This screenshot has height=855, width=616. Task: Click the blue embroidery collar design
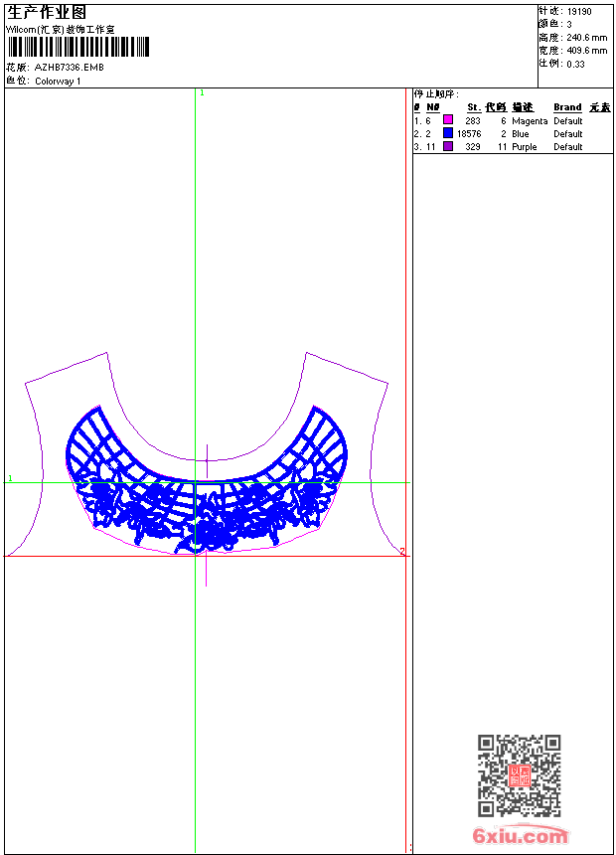click(207, 480)
